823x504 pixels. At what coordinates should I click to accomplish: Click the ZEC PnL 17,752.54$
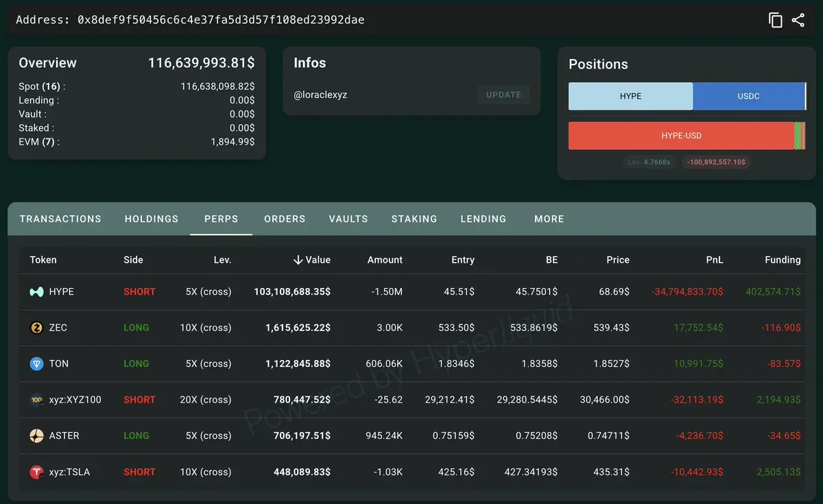click(698, 328)
